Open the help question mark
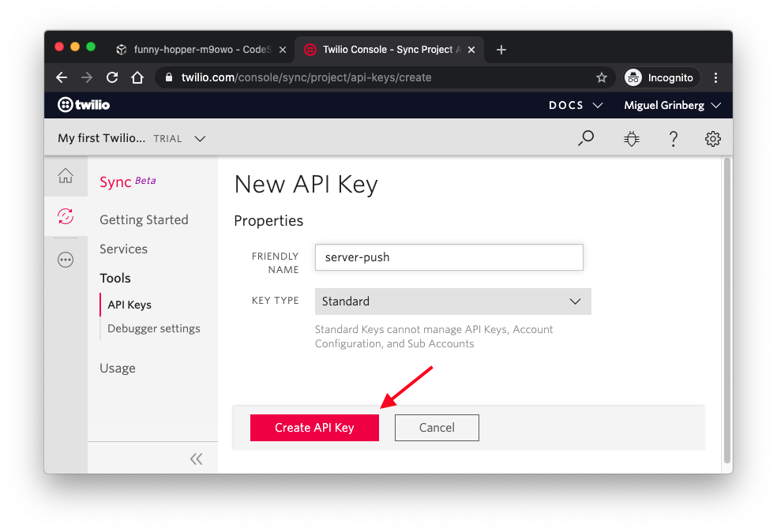Viewport: 777px width, 532px height. pyautogui.click(x=673, y=139)
